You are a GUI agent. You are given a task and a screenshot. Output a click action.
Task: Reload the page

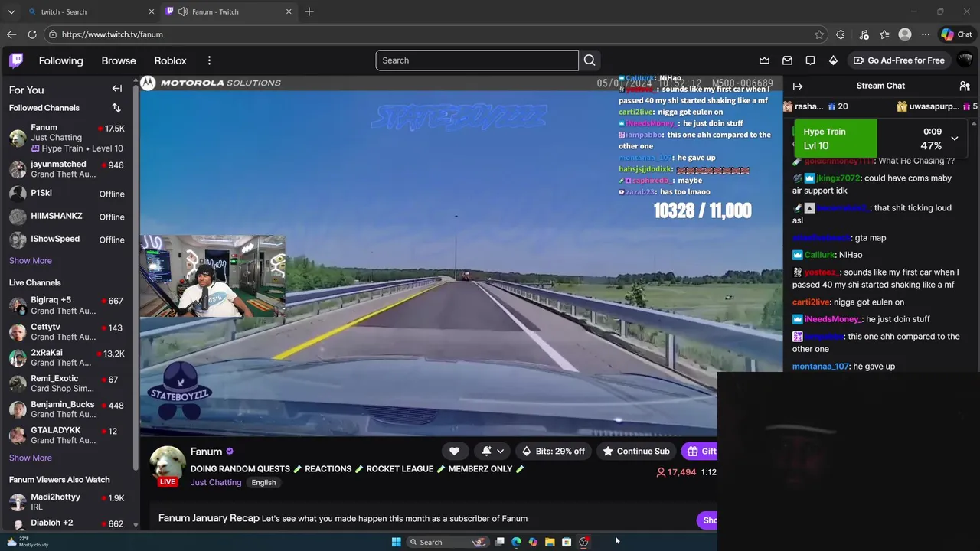32,34
